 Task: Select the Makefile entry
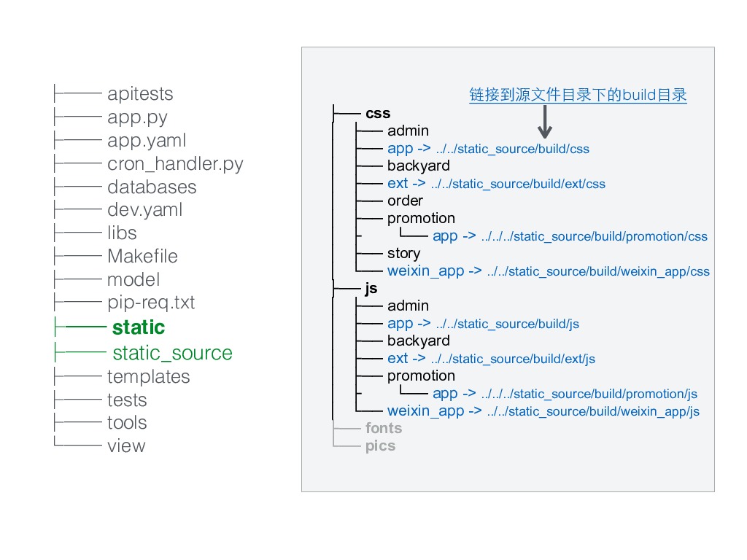tap(142, 256)
